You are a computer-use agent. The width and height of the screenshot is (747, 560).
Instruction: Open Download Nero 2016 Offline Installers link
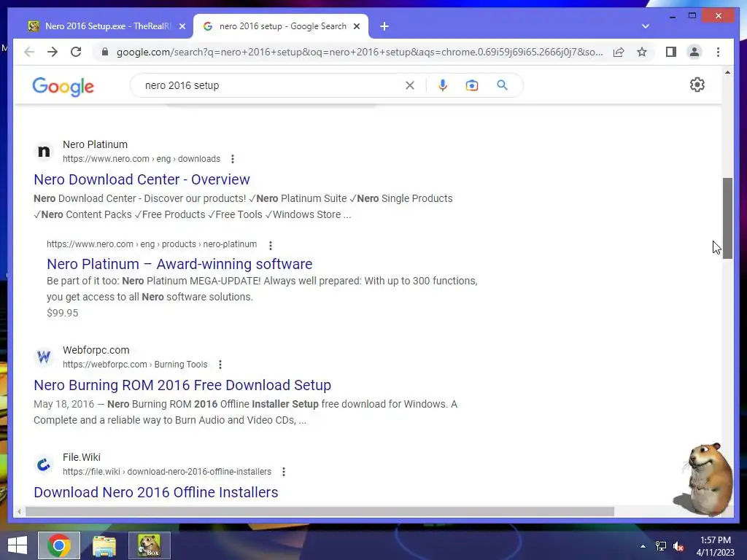coord(156,492)
